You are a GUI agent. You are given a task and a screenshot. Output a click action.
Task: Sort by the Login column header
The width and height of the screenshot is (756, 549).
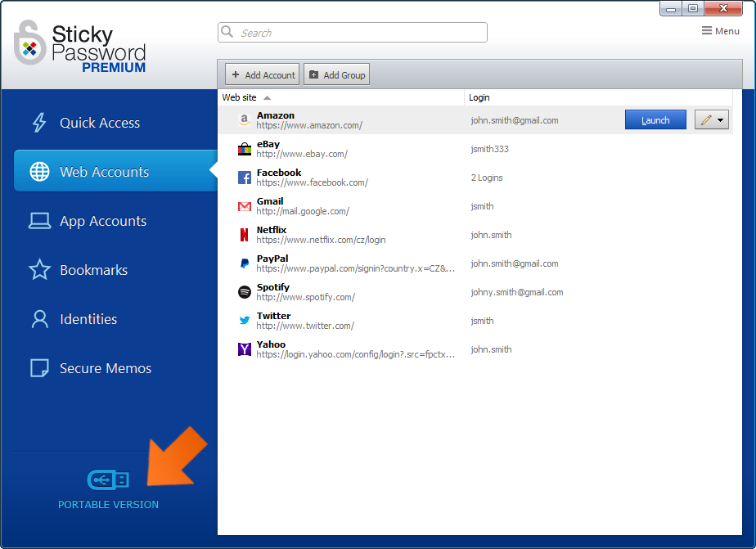[598, 97]
